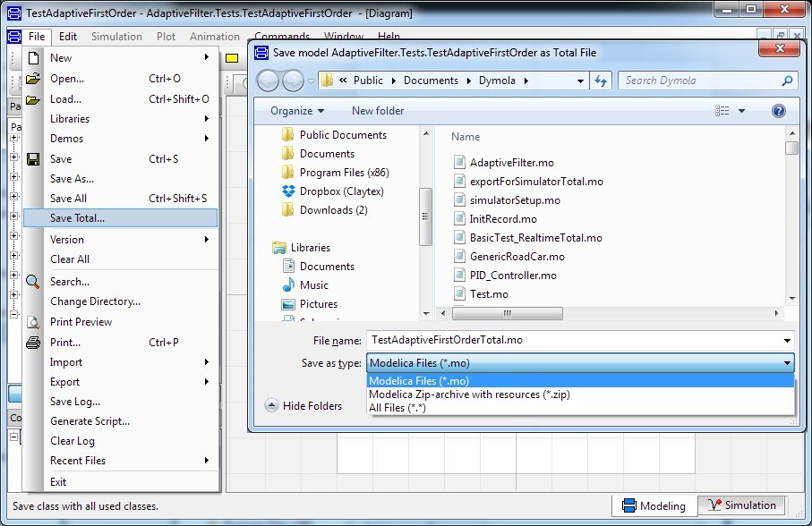Click the Print Preview icon

[x=33, y=322]
